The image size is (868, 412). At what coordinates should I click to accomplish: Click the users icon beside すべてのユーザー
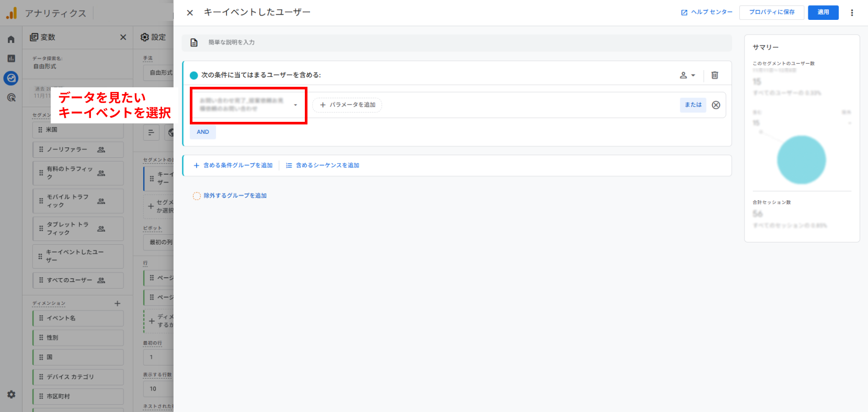coord(101,280)
